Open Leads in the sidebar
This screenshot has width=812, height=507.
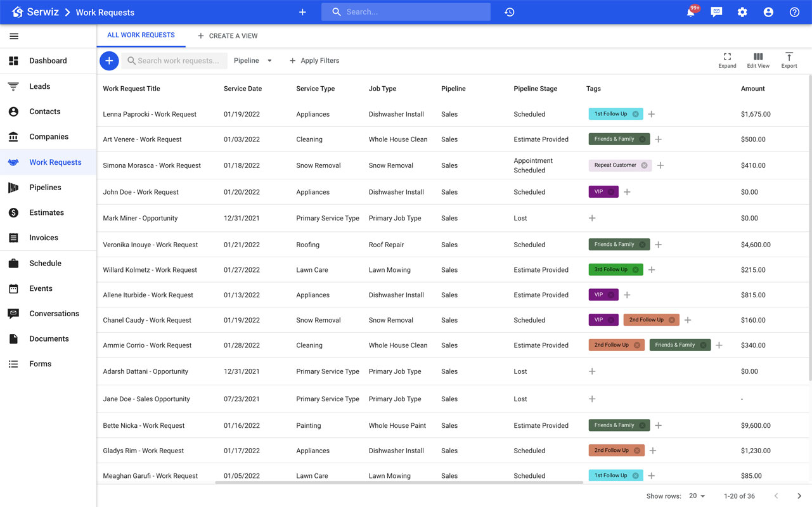48,86
